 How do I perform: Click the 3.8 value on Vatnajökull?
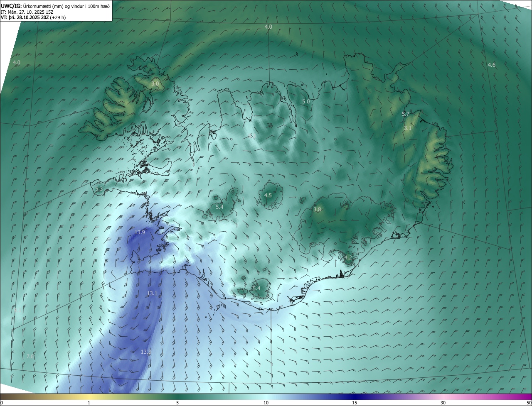(317, 210)
